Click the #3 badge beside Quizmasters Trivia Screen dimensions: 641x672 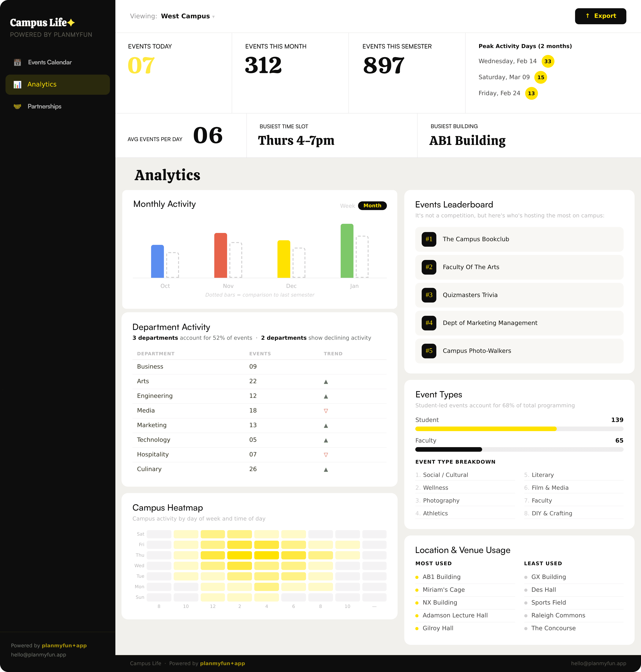[x=429, y=295]
